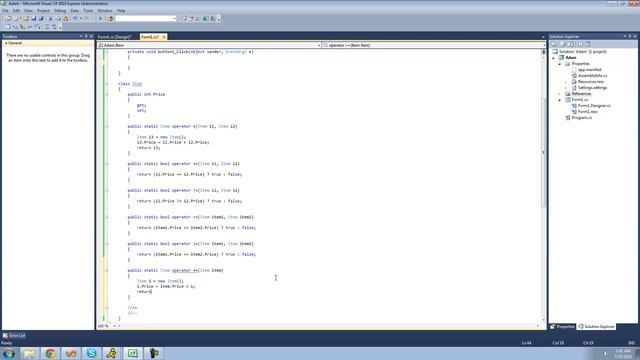
Task: Open the Visual C# taskbar icon
Action: pos(133,353)
